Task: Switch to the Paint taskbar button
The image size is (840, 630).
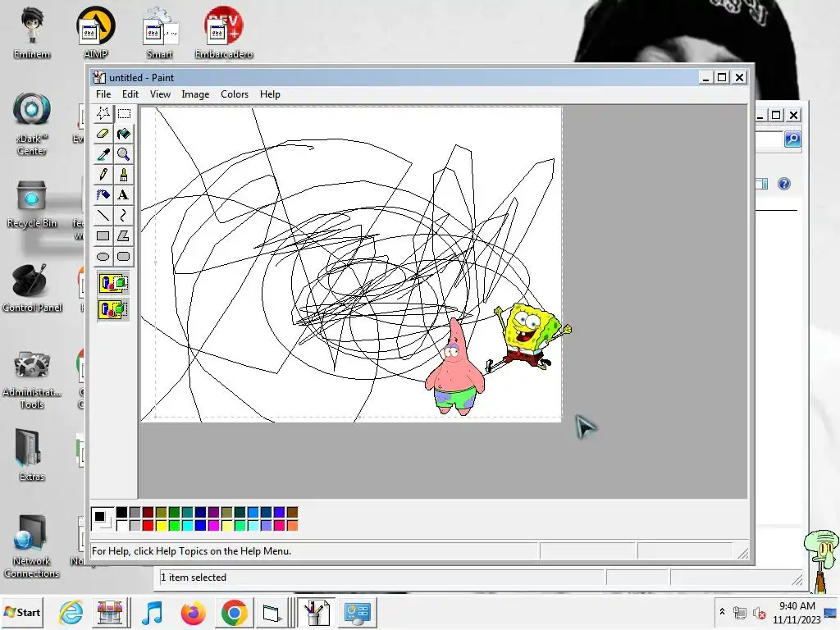Action: tap(317, 612)
